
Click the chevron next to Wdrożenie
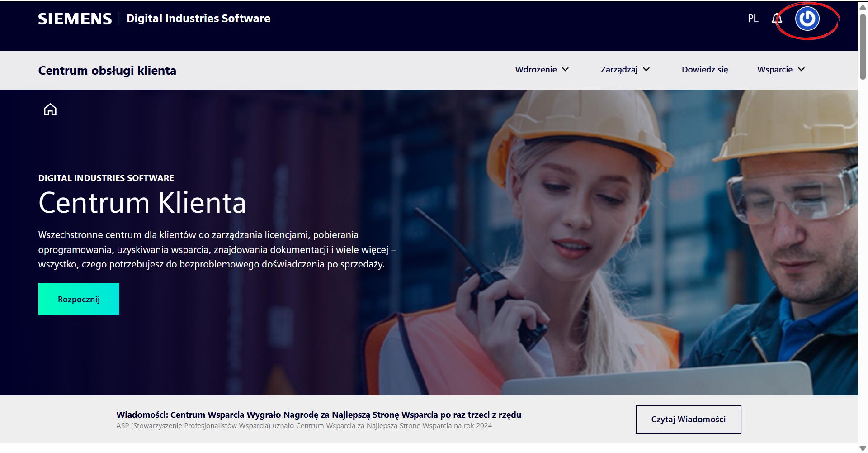click(565, 69)
